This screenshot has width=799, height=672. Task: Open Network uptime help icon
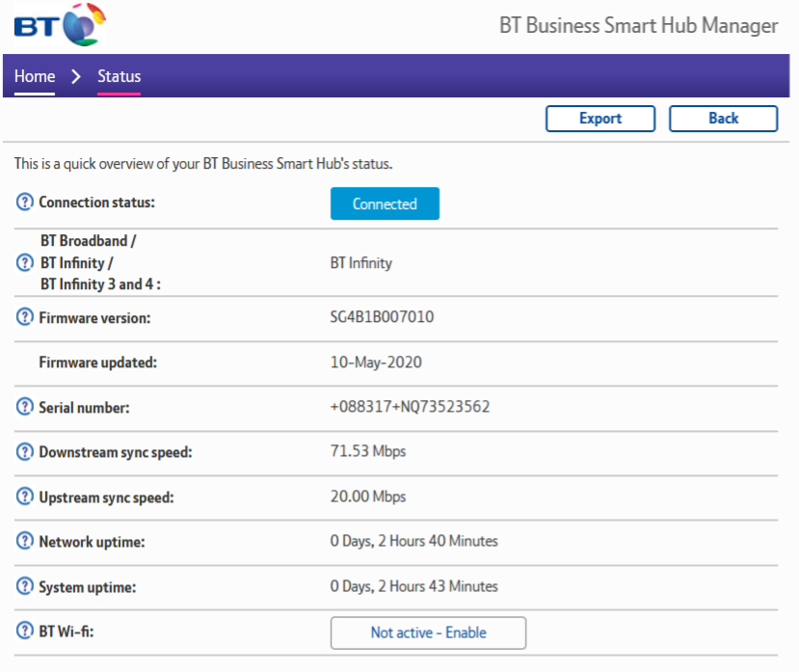pos(25,541)
